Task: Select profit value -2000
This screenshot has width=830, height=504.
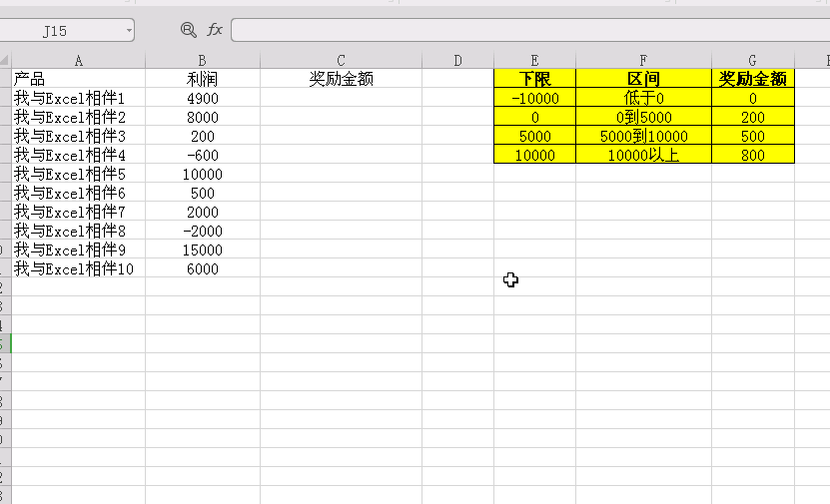Action: pos(203,232)
